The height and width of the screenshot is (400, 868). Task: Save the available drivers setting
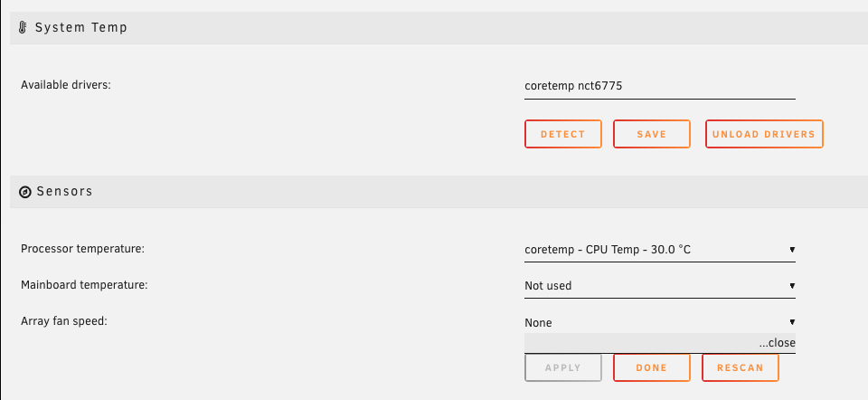[652, 134]
